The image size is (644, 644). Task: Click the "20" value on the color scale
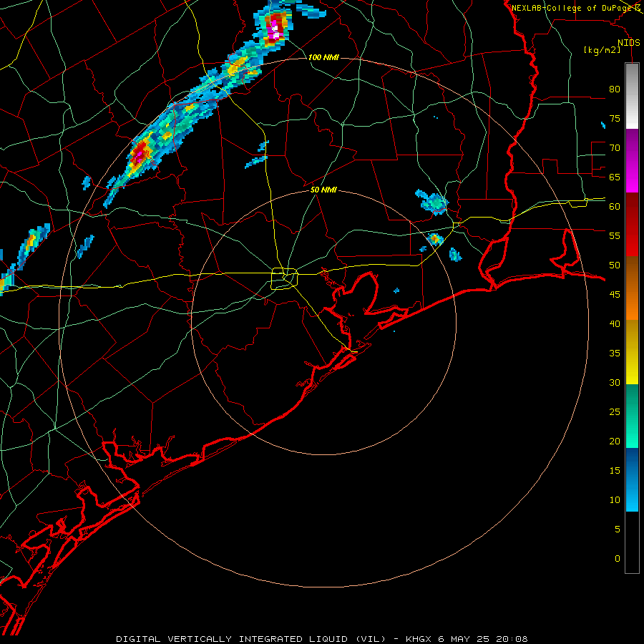click(x=615, y=441)
